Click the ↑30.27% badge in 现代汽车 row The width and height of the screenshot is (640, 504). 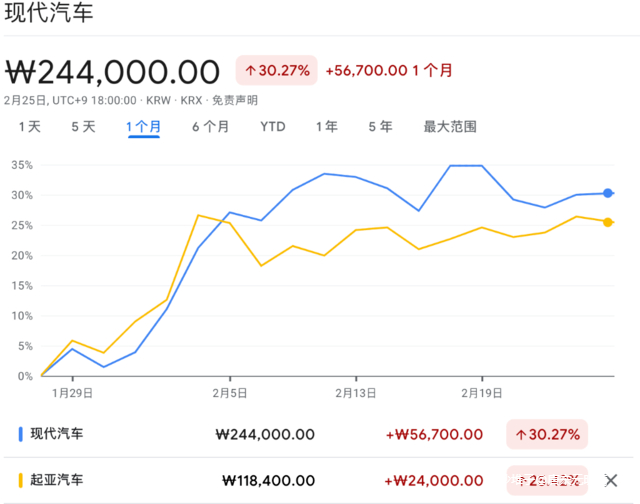[547, 434]
